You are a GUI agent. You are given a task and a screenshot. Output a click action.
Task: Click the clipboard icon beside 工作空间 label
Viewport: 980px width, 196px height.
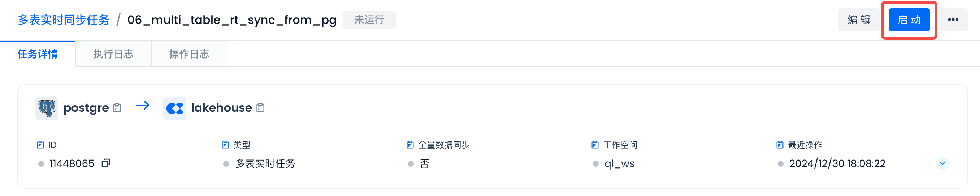coord(595,145)
